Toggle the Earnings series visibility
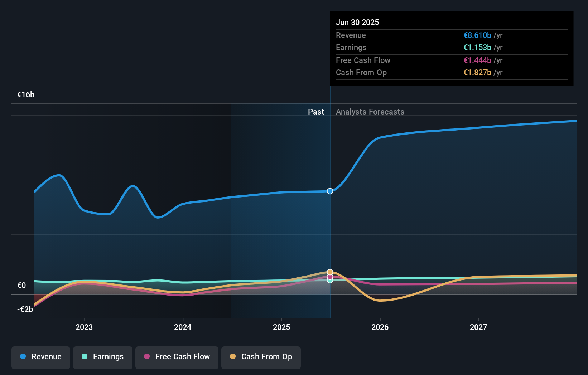The height and width of the screenshot is (375, 588). (102, 357)
